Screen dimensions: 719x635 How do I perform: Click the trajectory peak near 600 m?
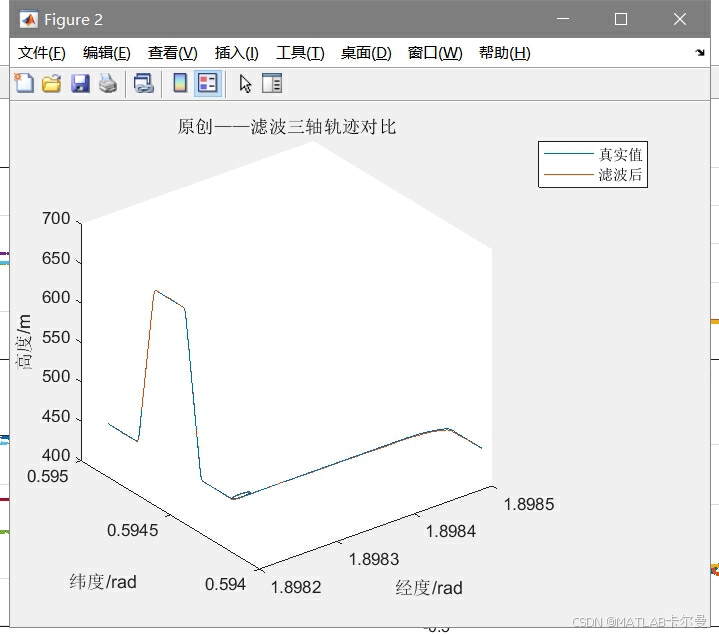pos(156,291)
